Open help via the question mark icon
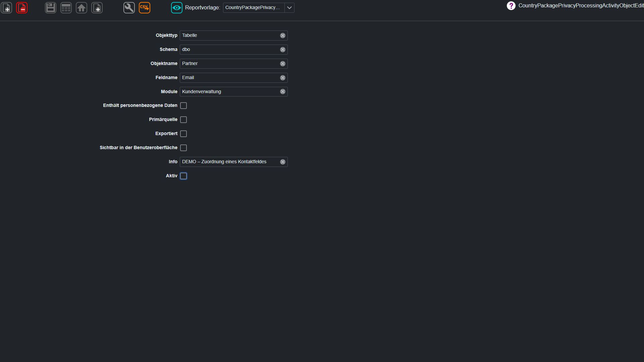Screen dimensions: 644x362 [511, 6]
